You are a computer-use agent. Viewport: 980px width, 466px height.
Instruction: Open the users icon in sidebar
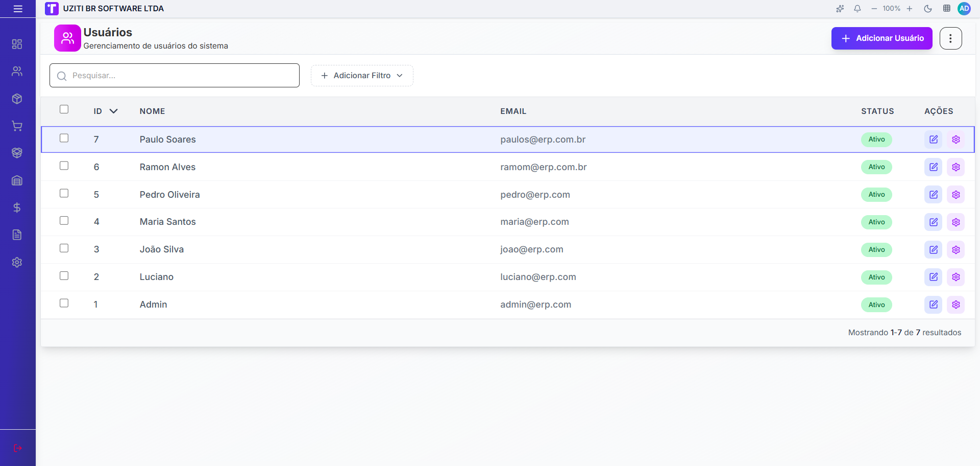[x=17, y=72]
